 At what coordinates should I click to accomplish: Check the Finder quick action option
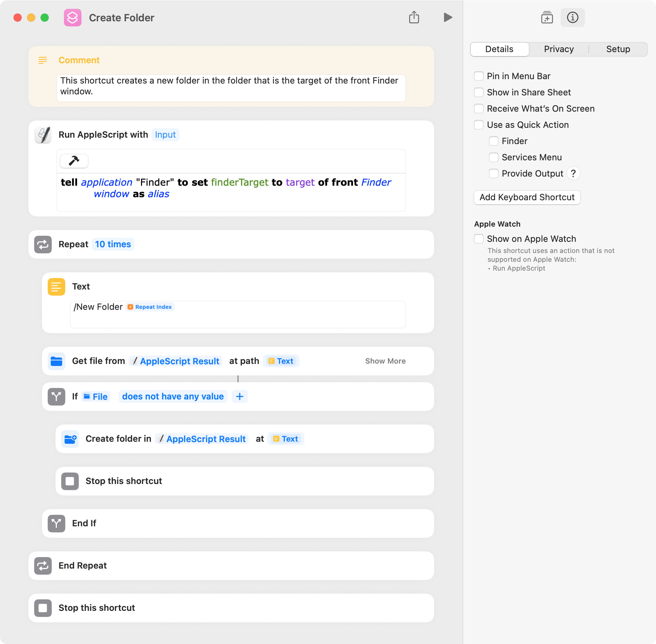pos(494,141)
